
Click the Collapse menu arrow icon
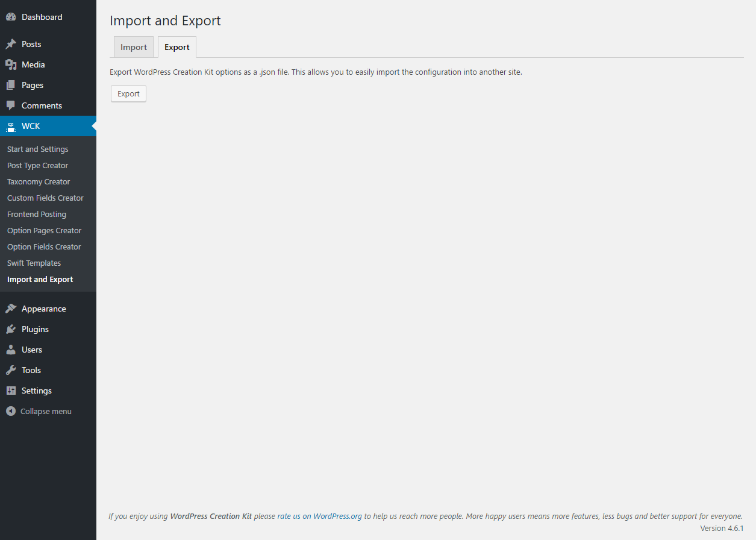click(x=11, y=411)
